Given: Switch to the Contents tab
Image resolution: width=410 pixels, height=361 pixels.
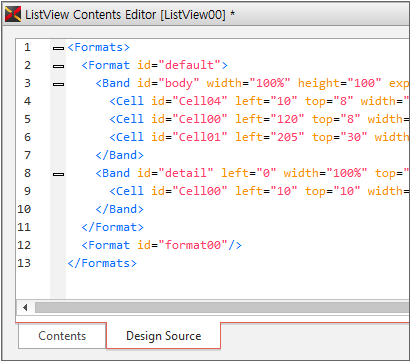Looking at the screenshot, I should (62, 336).
